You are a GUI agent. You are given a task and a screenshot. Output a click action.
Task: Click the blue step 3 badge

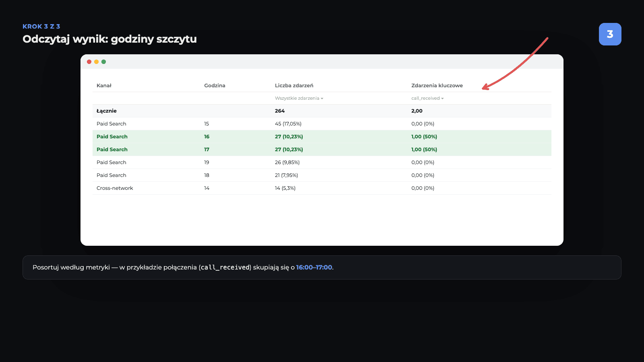coord(610,34)
